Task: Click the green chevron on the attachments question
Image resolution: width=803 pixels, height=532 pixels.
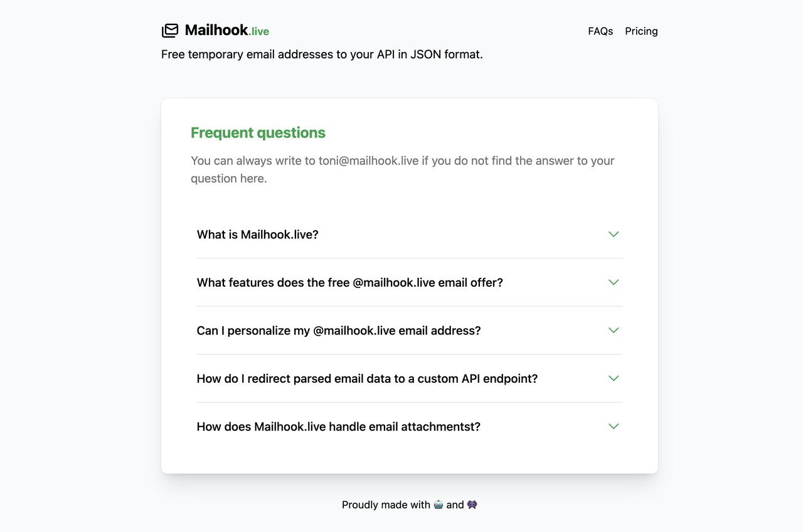Action: (614, 426)
